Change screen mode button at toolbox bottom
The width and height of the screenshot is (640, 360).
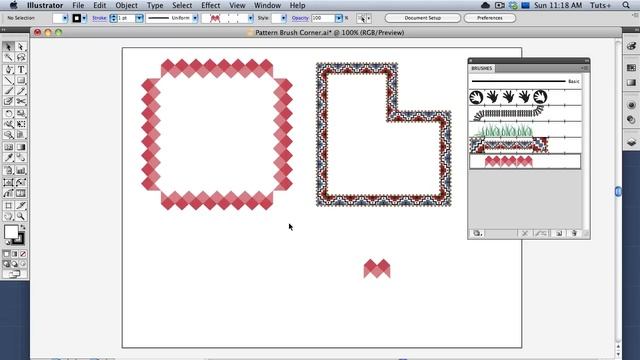pos(14,274)
